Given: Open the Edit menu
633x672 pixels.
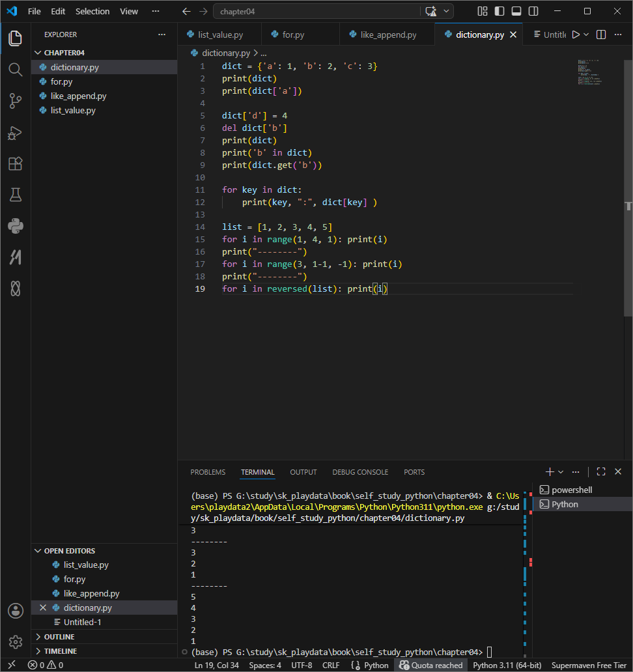Looking at the screenshot, I should [x=58, y=12].
